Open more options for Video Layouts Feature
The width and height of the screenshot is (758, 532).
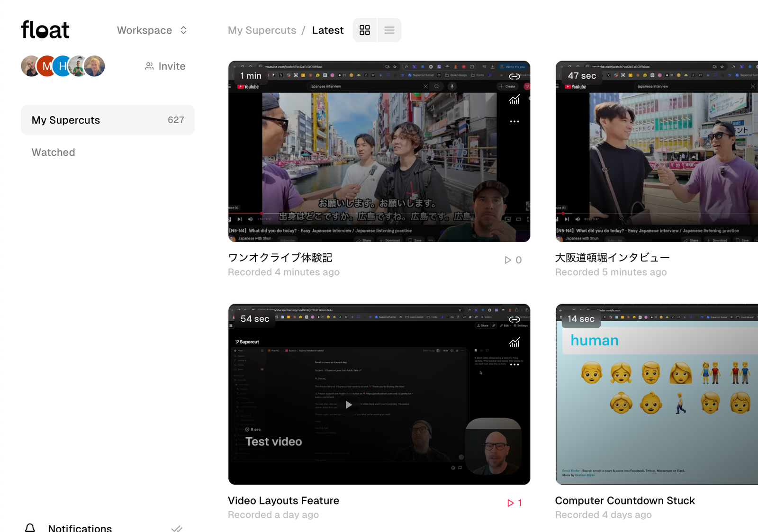click(514, 364)
